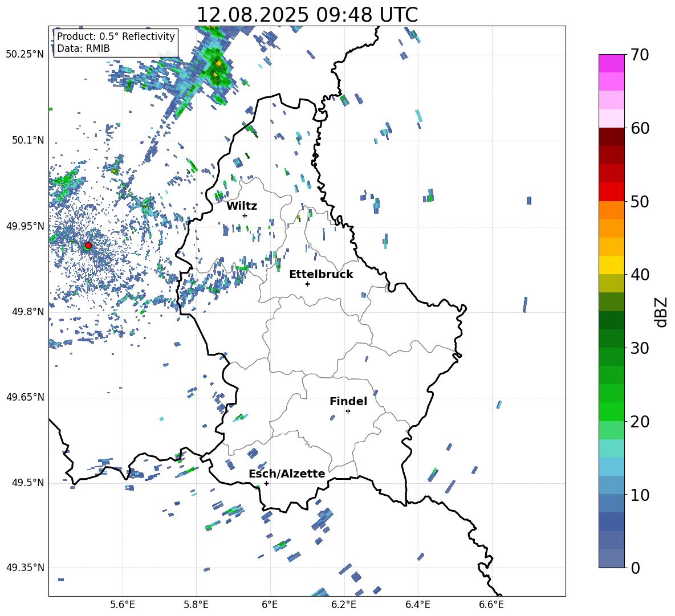Click the Product: 0.5° Reflectivity text
This screenshot has height=616, width=675.
(116, 36)
